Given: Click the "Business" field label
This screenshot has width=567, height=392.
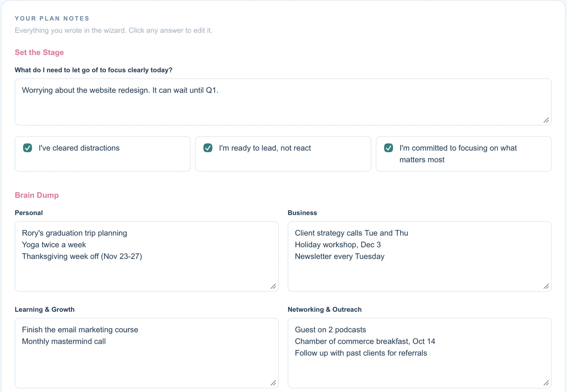Looking at the screenshot, I should (303, 213).
